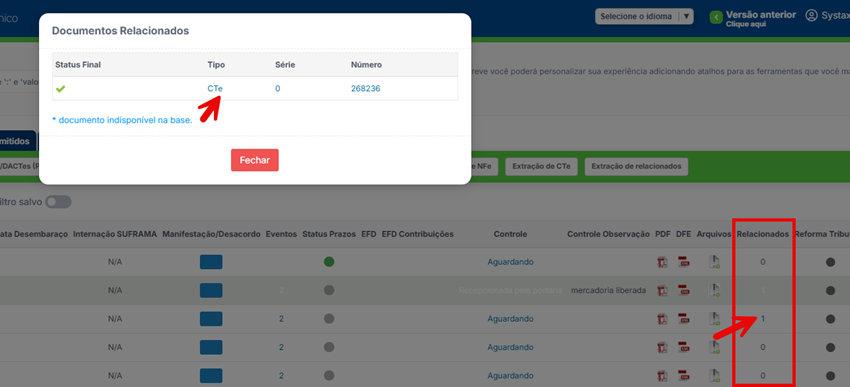The width and height of the screenshot is (850, 387).
Task: Toggle the Filtro salvo switch
Action: tap(59, 202)
